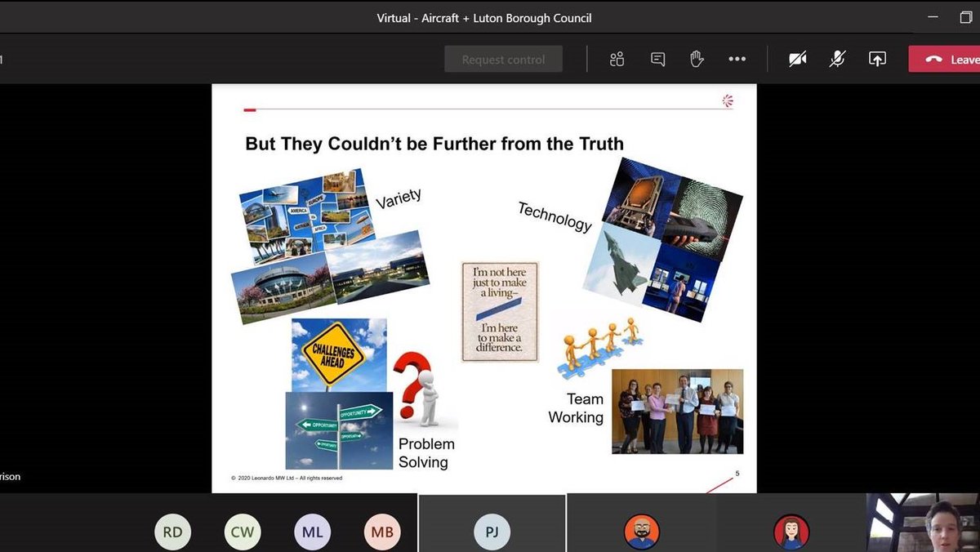Raise your hand in the meeting
Screen dimensions: 980x552
coord(697,59)
